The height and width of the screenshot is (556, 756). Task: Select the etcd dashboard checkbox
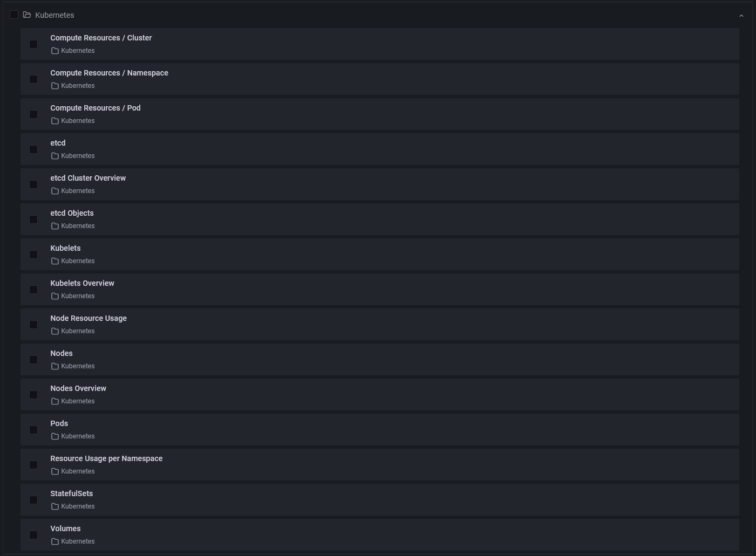[33, 149]
